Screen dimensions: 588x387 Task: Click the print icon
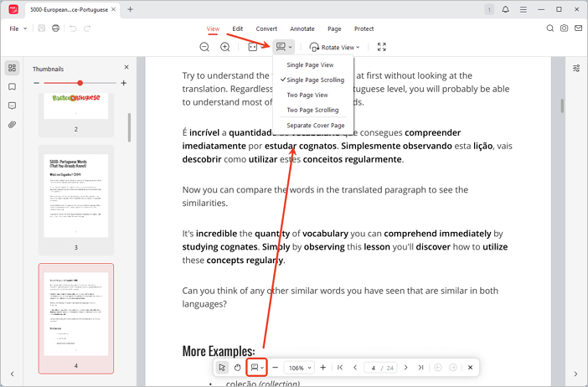[x=55, y=28]
